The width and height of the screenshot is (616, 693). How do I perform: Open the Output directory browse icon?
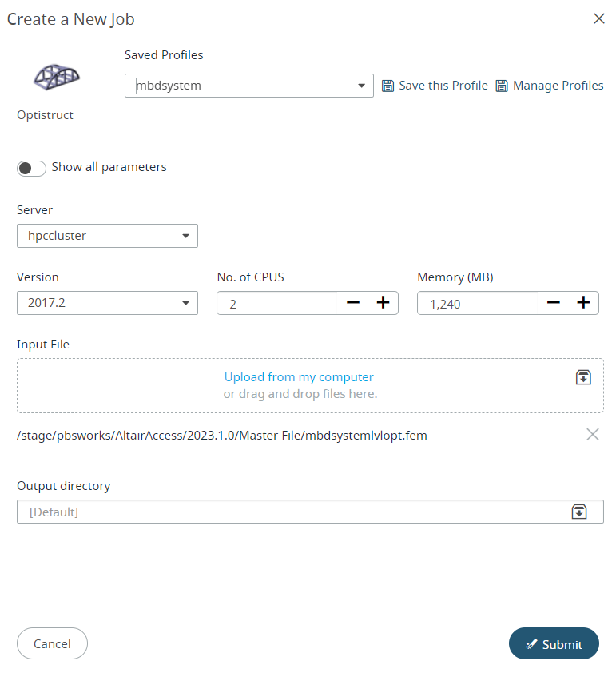point(579,512)
